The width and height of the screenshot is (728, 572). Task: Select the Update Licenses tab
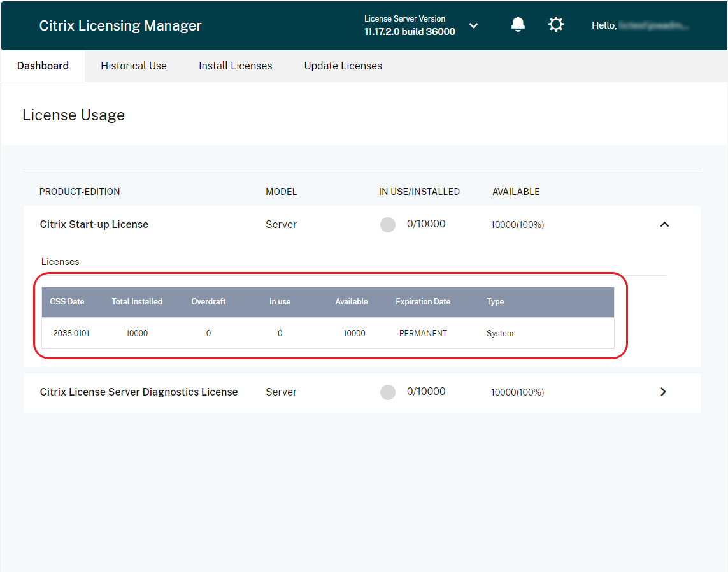[x=343, y=66]
